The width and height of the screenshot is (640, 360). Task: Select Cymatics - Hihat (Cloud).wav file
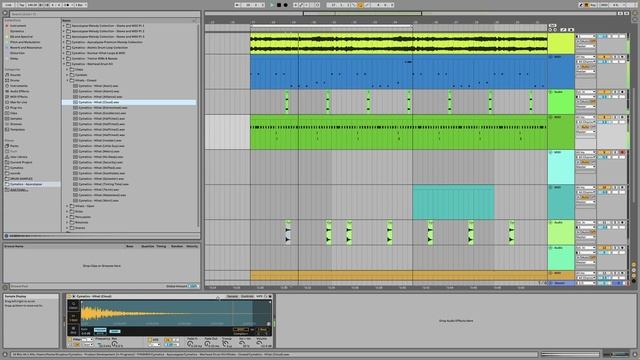coord(129,102)
